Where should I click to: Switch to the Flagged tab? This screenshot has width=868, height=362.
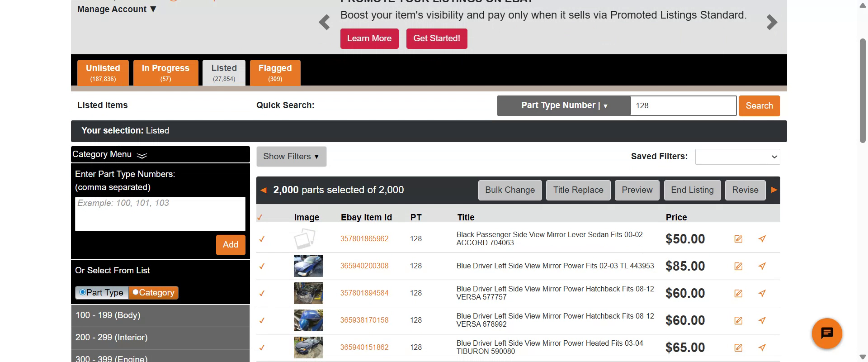(275, 72)
